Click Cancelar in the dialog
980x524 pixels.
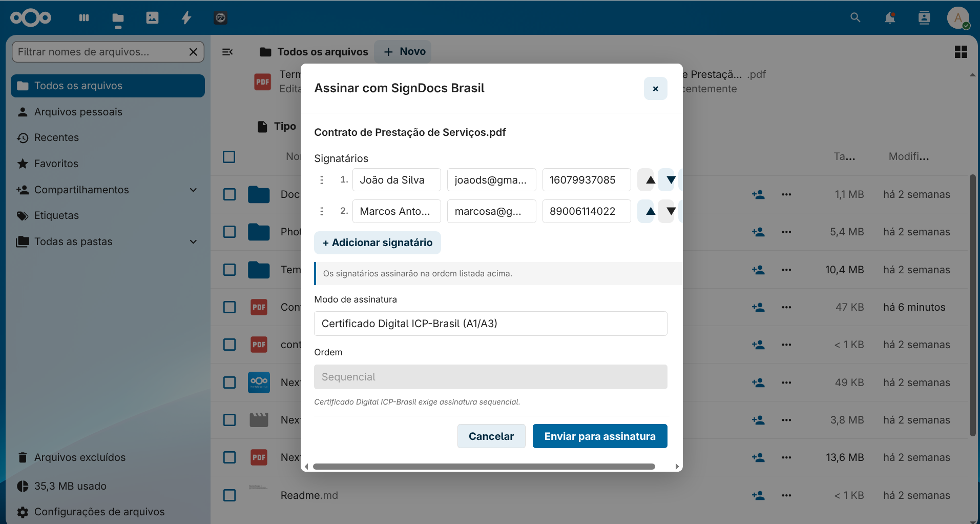click(x=491, y=436)
